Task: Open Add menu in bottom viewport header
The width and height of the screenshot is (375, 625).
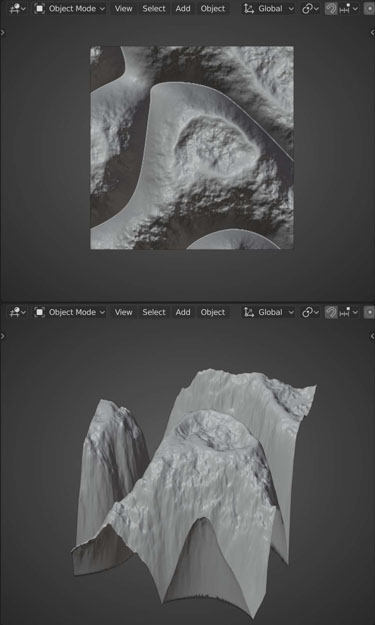Action: [x=183, y=312]
